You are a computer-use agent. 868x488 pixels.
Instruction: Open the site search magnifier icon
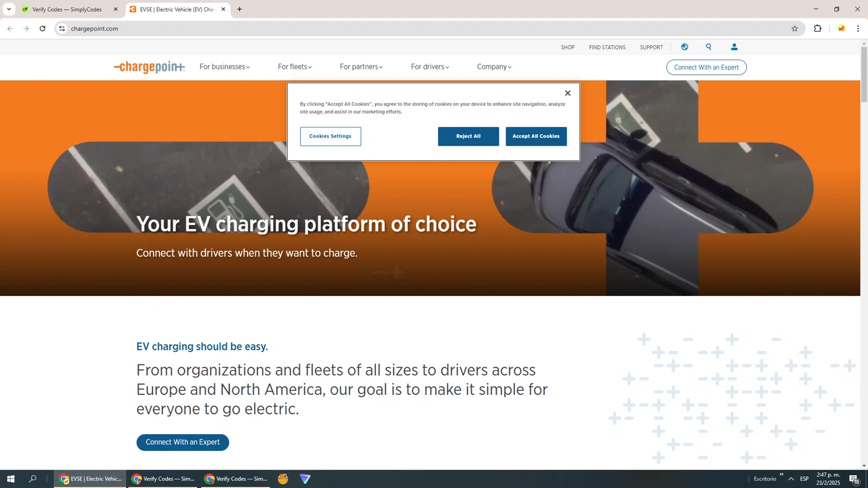[x=709, y=47]
